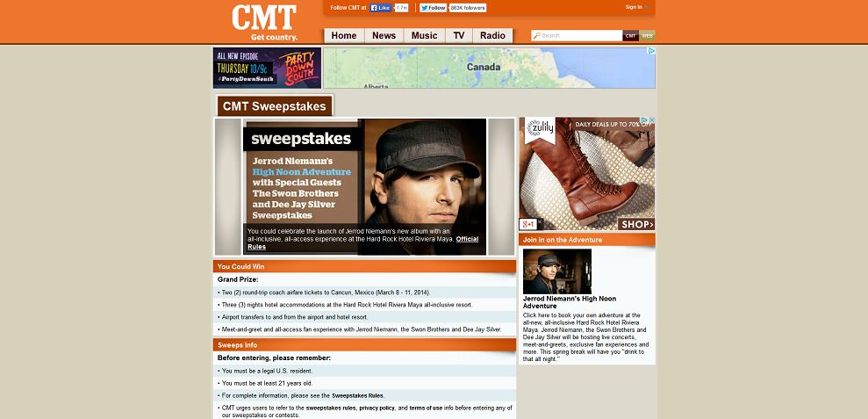Click the Party Down South banner
This screenshot has height=419, width=868.
point(267,68)
